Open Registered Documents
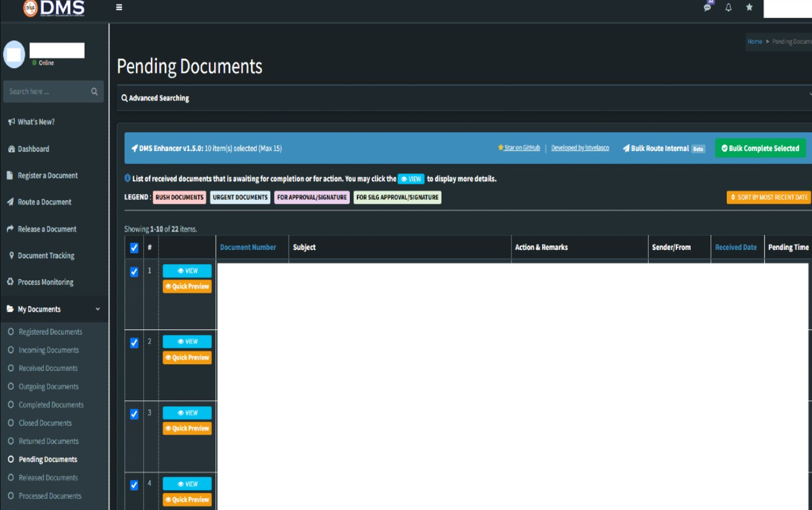812x510 pixels. [50, 332]
